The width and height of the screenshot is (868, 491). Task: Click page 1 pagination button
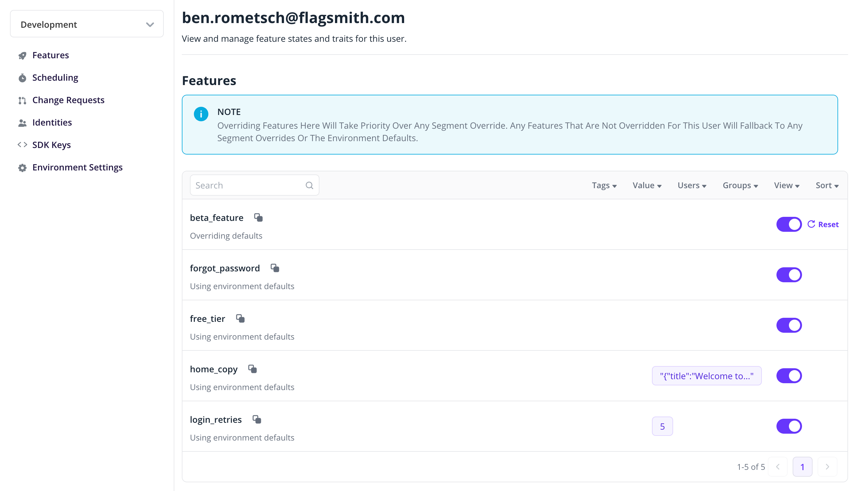click(802, 467)
